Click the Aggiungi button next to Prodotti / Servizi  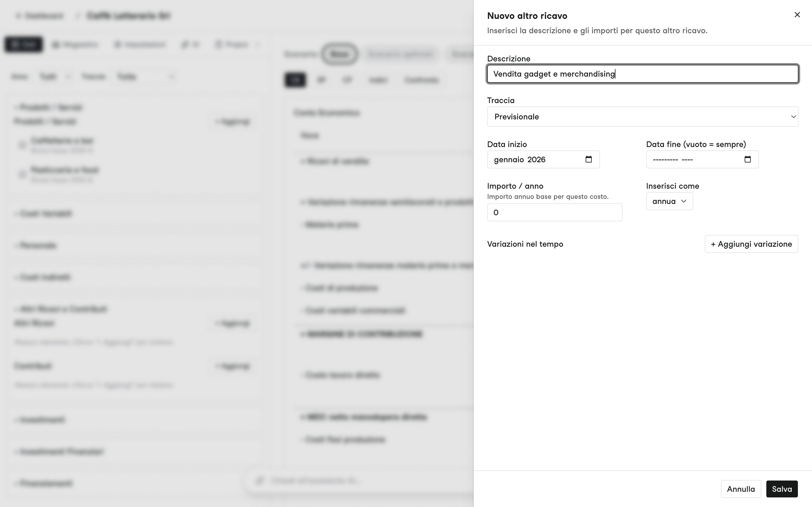(x=233, y=121)
